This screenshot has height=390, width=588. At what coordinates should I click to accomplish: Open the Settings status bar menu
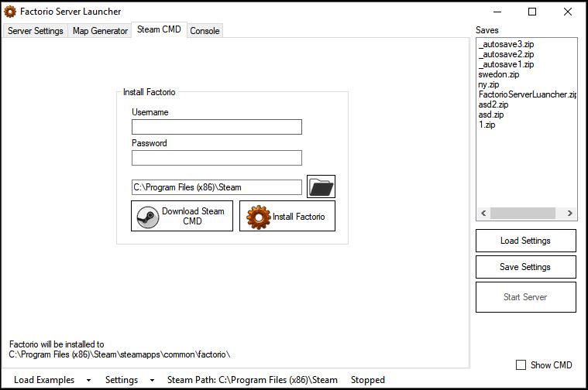tap(122, 380)
